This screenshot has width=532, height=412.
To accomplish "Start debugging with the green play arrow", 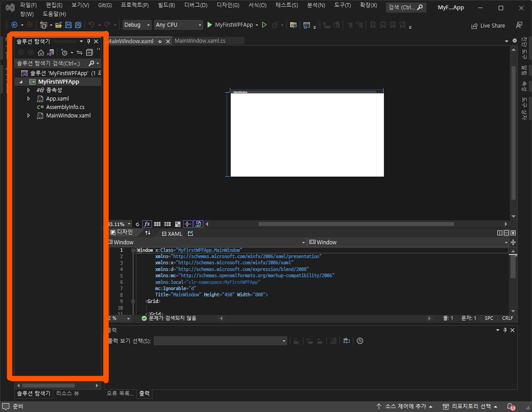I will click(x=209, y=25).
